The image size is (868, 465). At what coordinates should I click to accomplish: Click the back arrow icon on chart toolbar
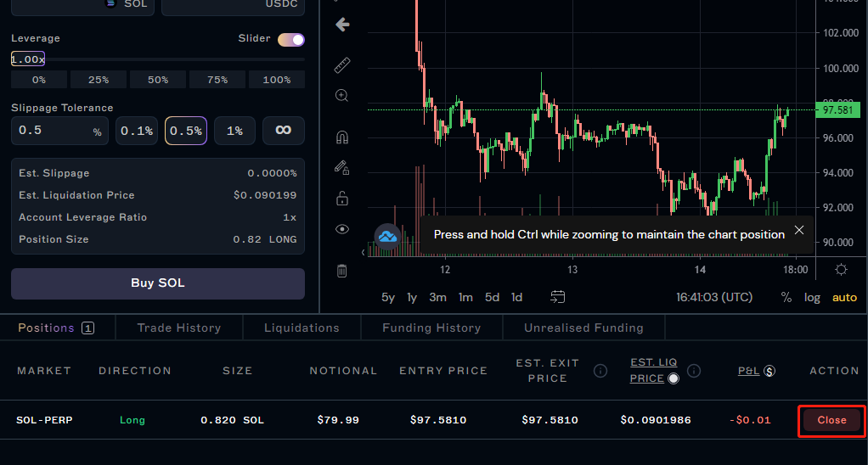(342, 25)
